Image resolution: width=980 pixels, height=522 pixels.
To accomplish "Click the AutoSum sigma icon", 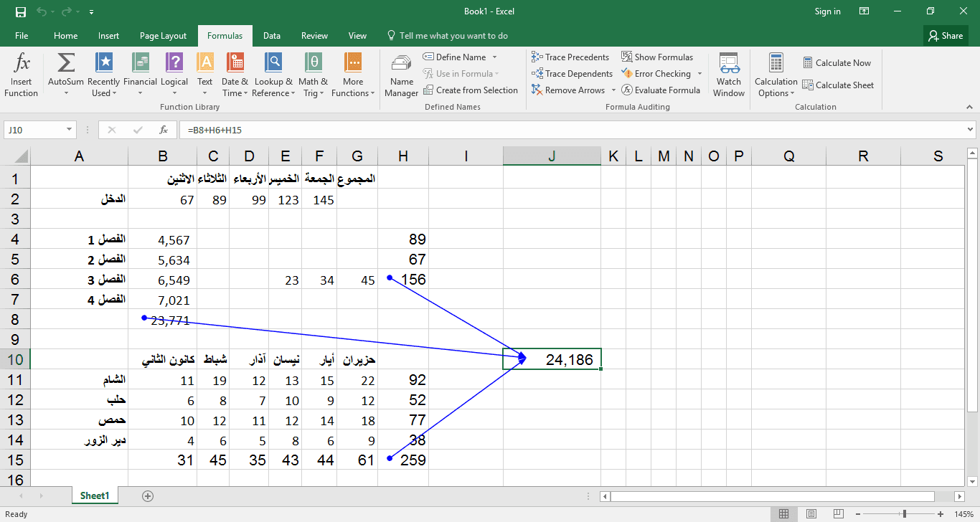I will click(65, 63).
